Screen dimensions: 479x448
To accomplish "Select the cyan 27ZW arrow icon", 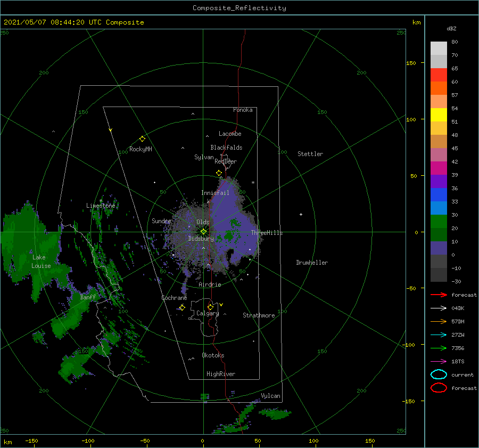I will 439,335.
